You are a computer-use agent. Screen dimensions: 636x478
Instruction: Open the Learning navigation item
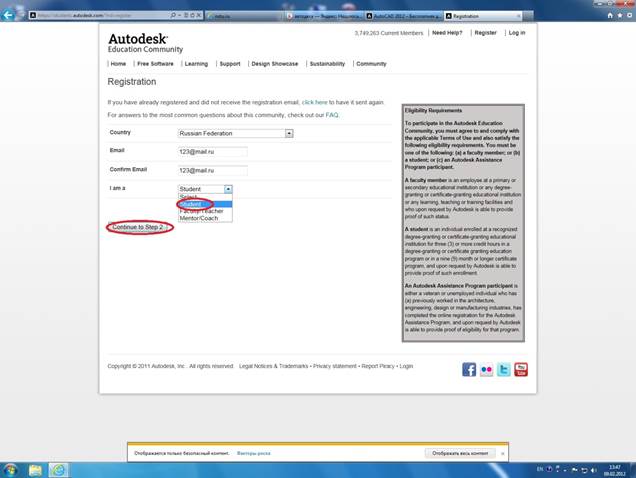196,64
